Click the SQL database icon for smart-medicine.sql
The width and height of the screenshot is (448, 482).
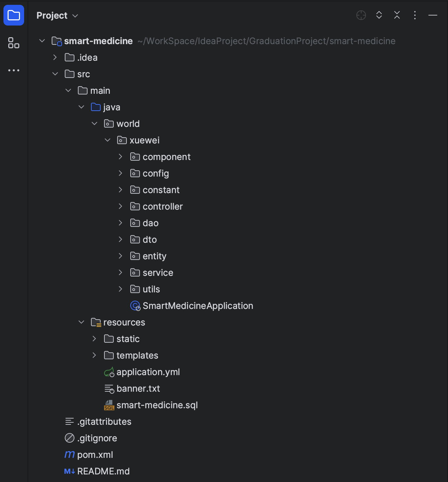pyautogui.click(x=109, y=405)
